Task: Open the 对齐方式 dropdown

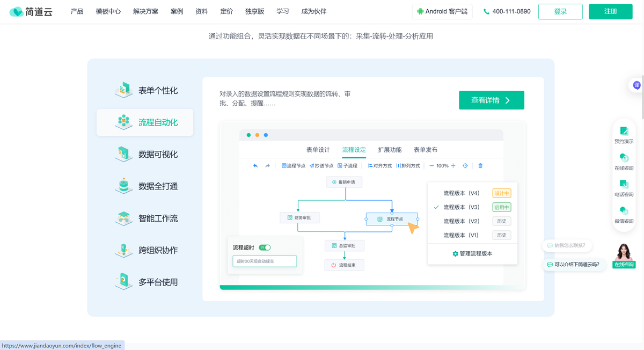Action: (x=380, y=166)
